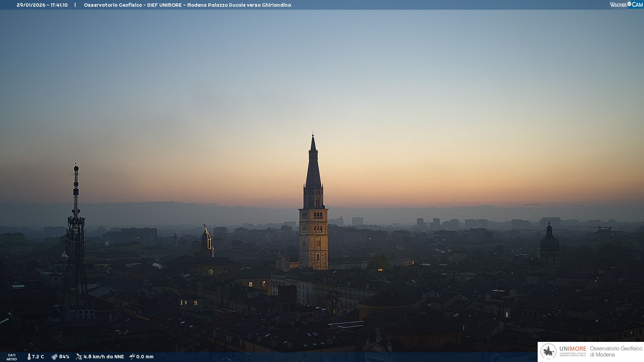Click the WeatherCam logo

(626, 5)
